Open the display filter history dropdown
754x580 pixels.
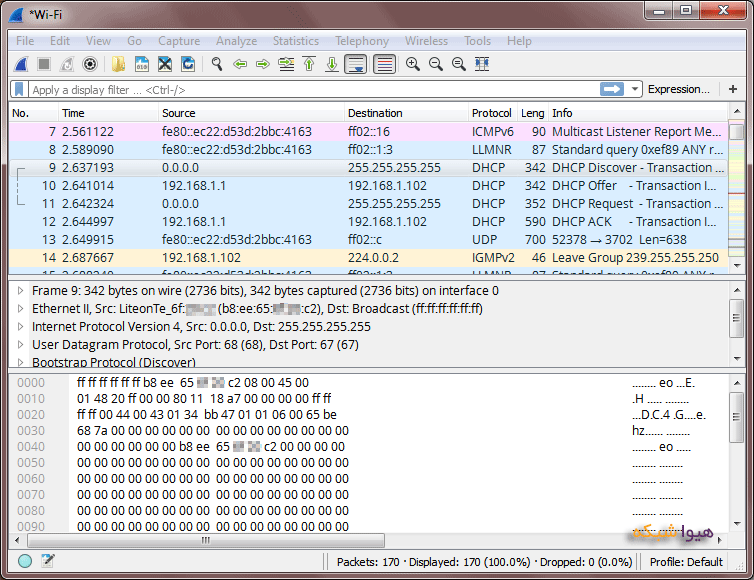click(x=635, y=89)
